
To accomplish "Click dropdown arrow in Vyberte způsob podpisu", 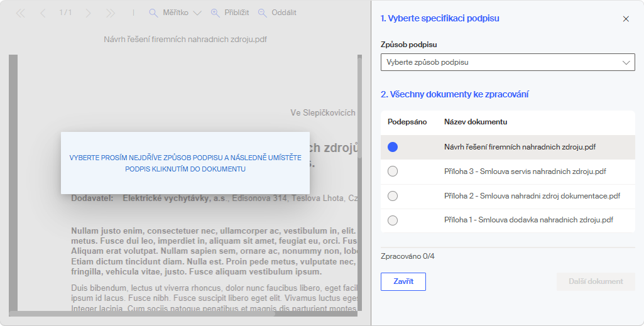I will (x=626, y=63).
